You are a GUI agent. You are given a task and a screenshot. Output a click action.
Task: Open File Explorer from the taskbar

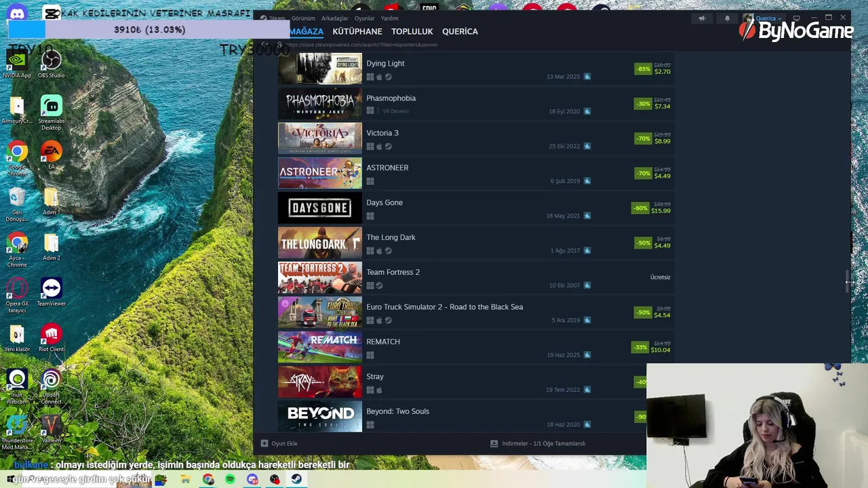pyautogui.click(x=185, y=479)
